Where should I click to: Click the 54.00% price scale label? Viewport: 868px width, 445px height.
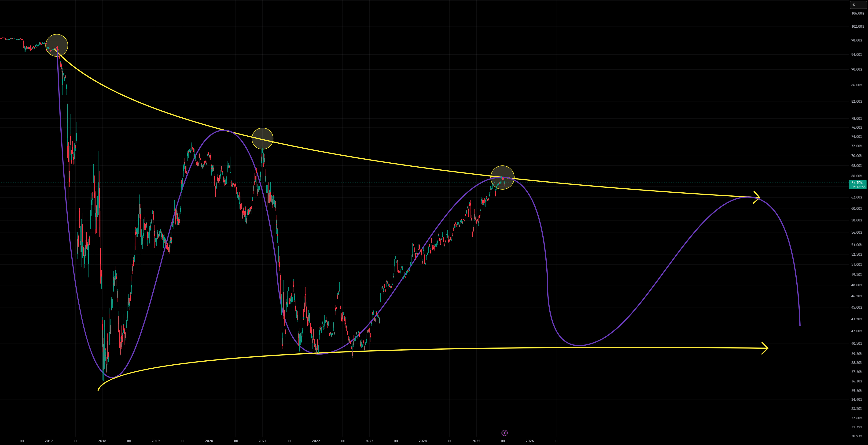(x=857, y=245)
